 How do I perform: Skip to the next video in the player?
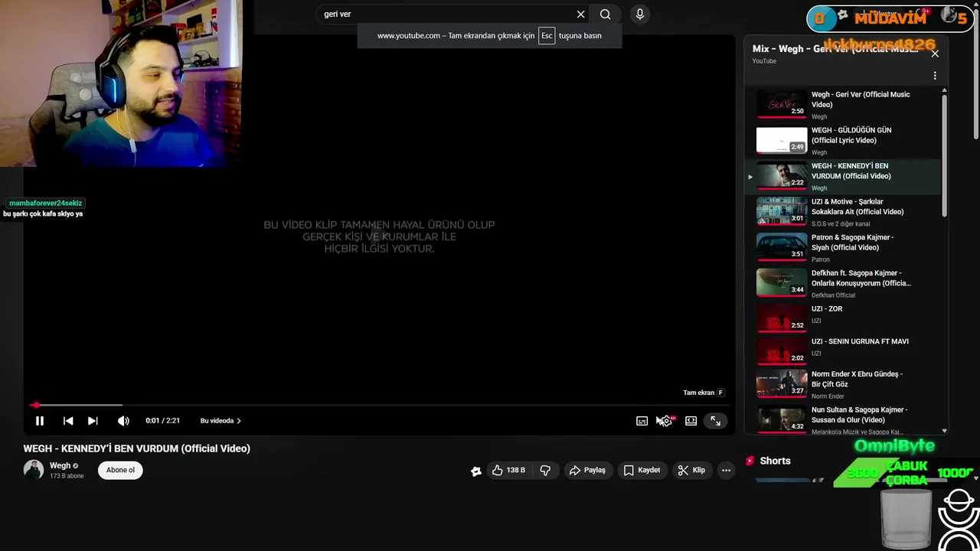[93, 421]
